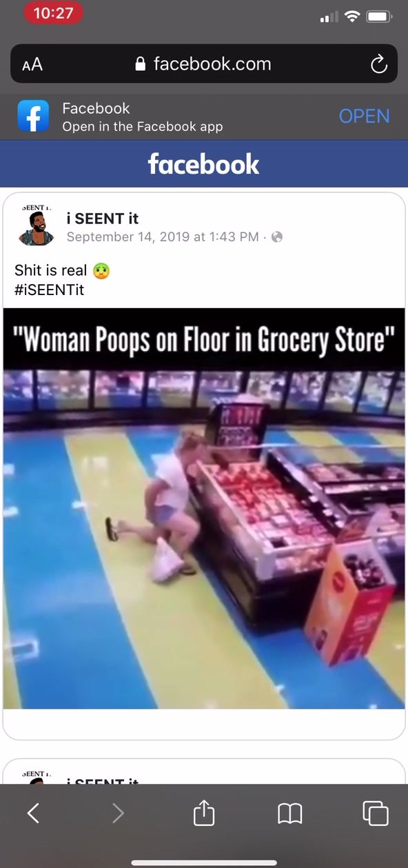Open the i SEENT it page name

[x=102, y=219]
